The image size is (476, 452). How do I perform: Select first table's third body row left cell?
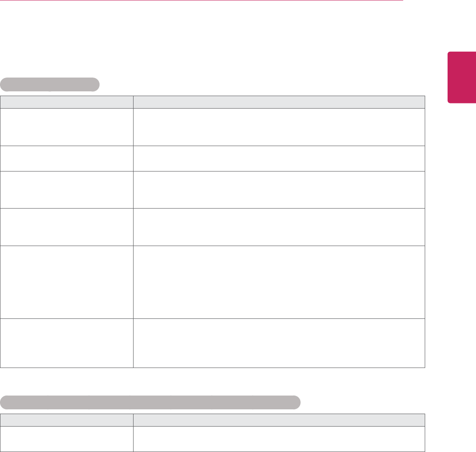(x=66, y=190)
